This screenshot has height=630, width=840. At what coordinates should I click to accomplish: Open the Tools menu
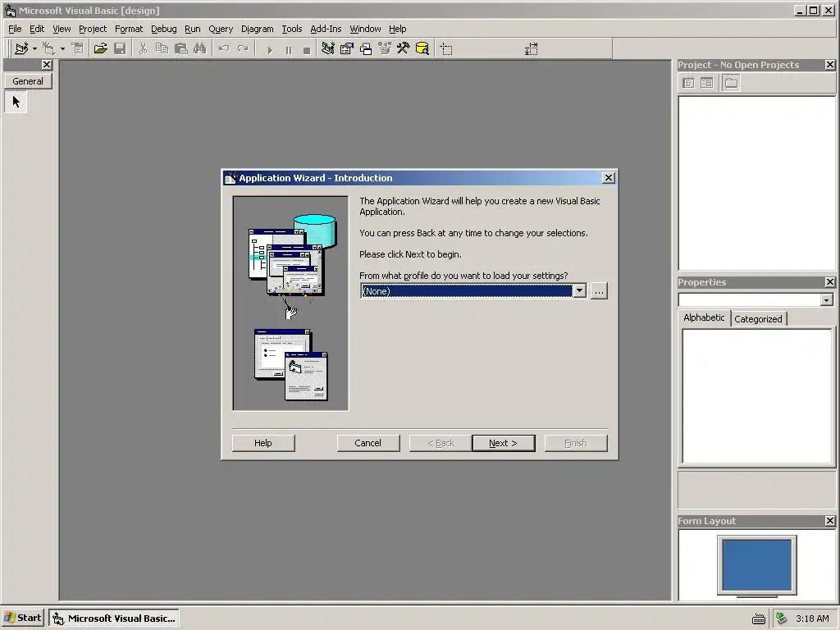point(291,29)
